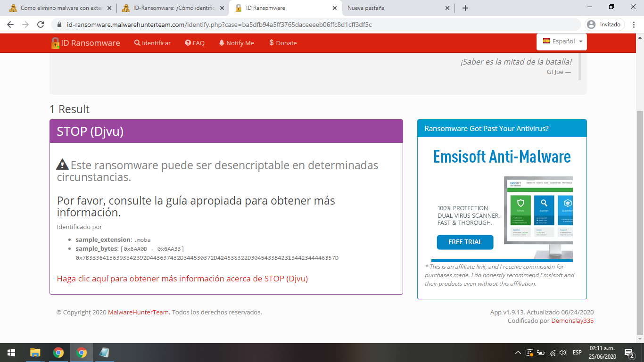Open more information link about STOP (Djvu)
Screen dimensions: 644x362
(182, 279)
